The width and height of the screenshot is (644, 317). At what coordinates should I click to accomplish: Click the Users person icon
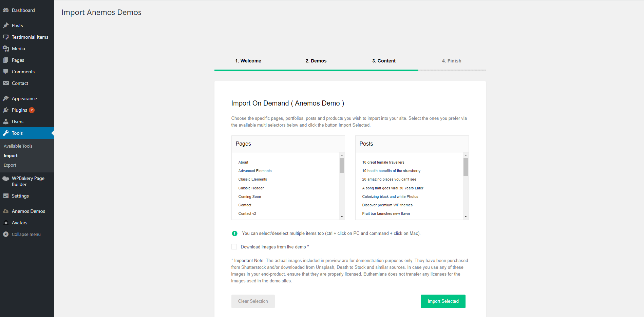6,122
